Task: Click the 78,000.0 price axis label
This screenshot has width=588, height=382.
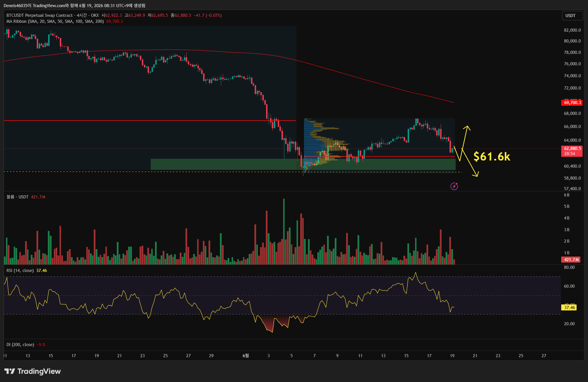Action: pyautogui.click(x=572, y=52)
